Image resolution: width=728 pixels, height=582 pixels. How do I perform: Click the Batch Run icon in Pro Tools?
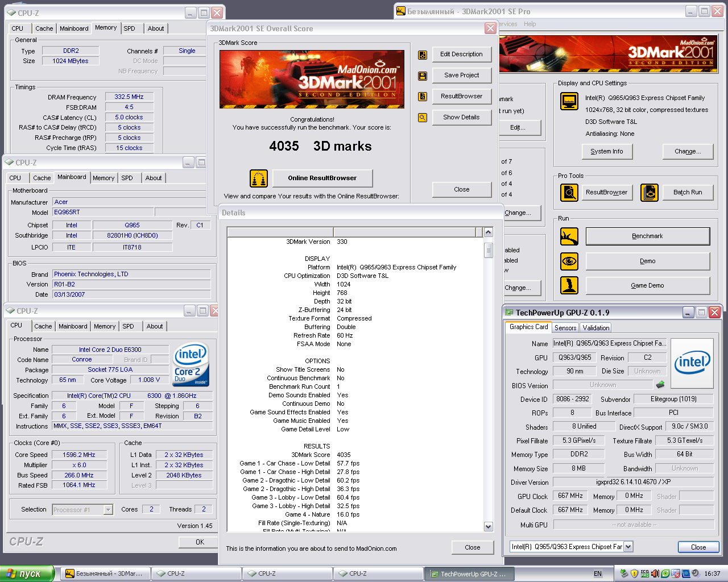650,193
